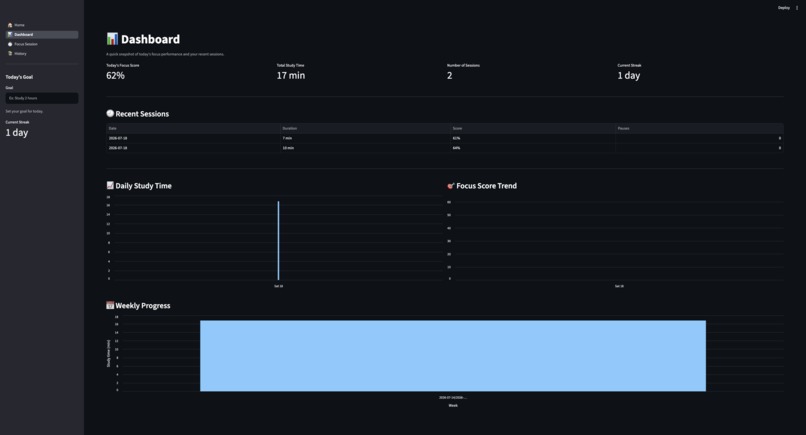
Task: Click 'Set your goal for today' hint
Action: pyautogui.click(x=24, y=111)
